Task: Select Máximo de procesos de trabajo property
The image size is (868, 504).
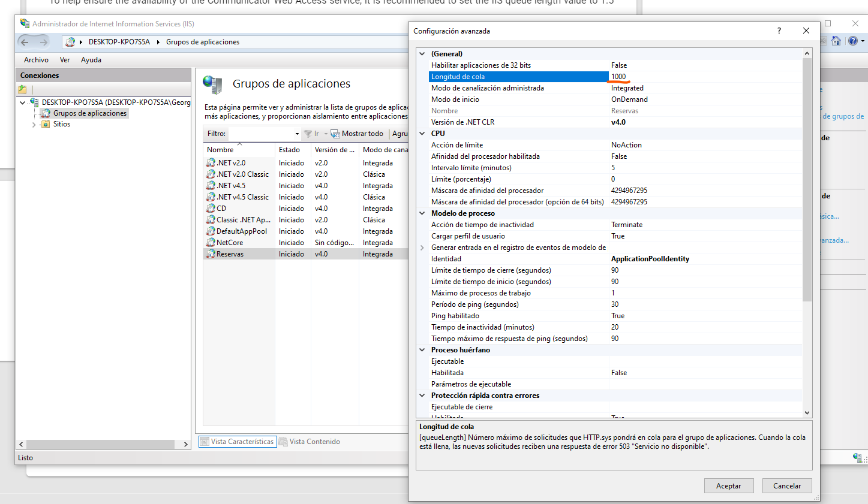Action: (x=615, y=293)
